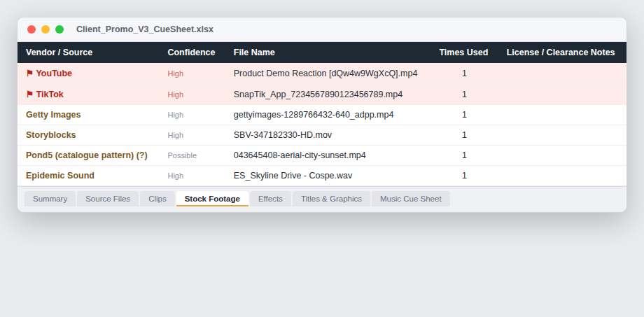Click Times Used value in Getty Images row
The image size is (644, 317).
tap(464, 115)
